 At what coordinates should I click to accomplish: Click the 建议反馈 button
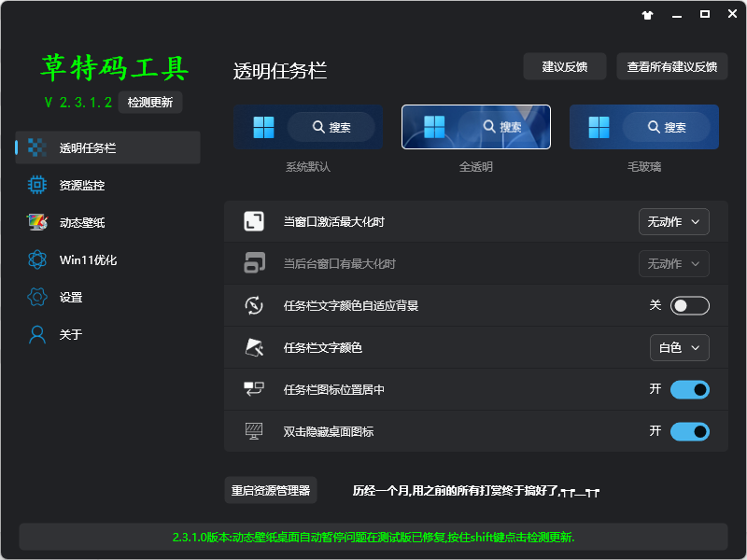click(565, 66)
